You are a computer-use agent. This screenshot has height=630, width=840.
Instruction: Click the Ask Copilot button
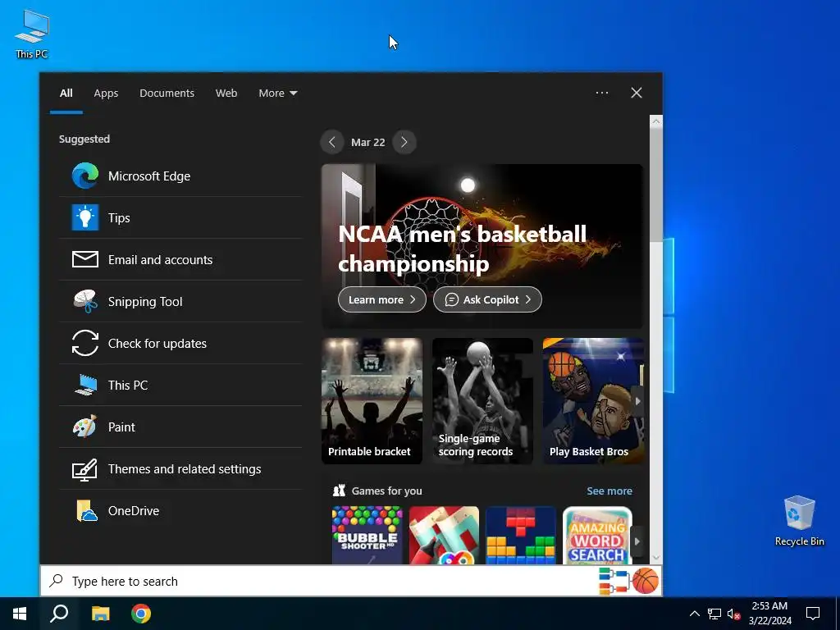487,300
